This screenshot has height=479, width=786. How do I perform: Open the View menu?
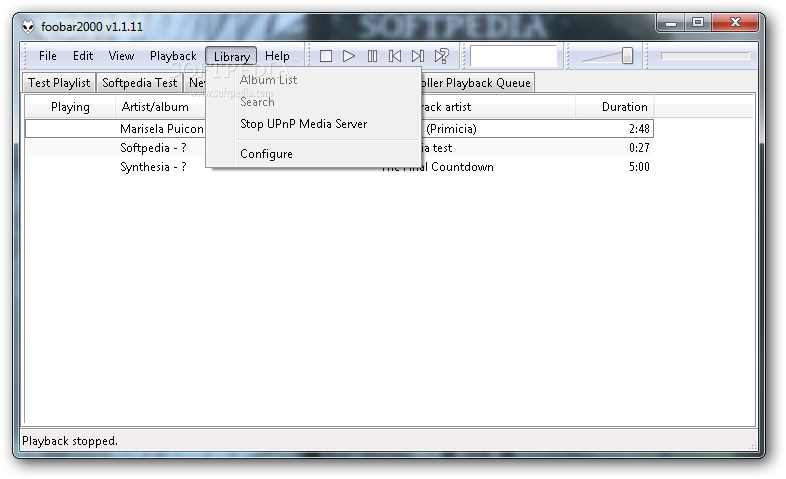(x=121, y=56)
